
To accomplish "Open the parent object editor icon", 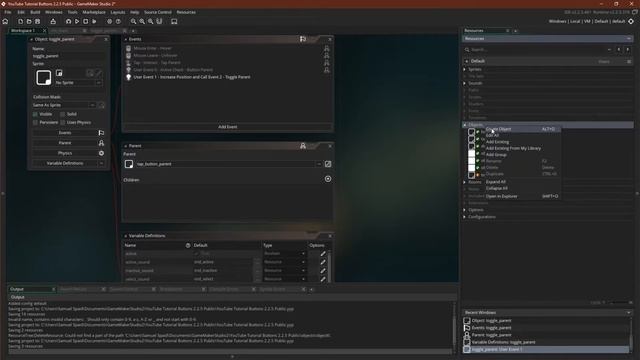I will point(328,164).
